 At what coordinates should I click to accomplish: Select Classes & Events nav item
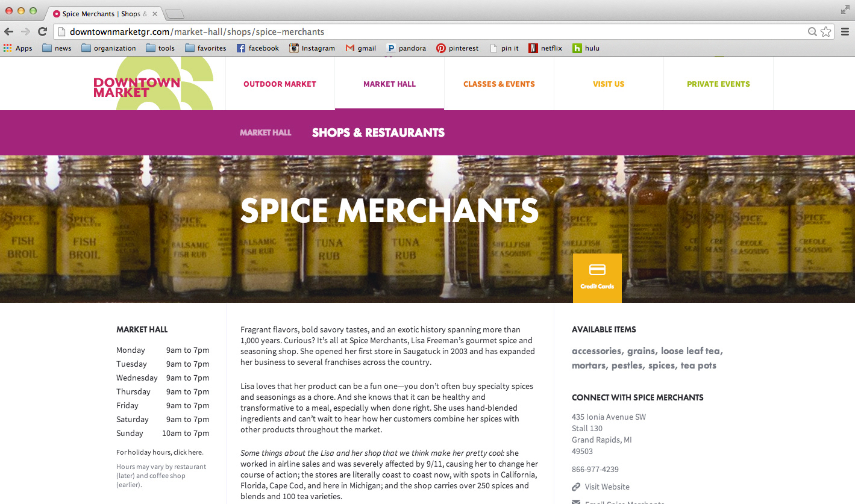(x=499, y=84)
